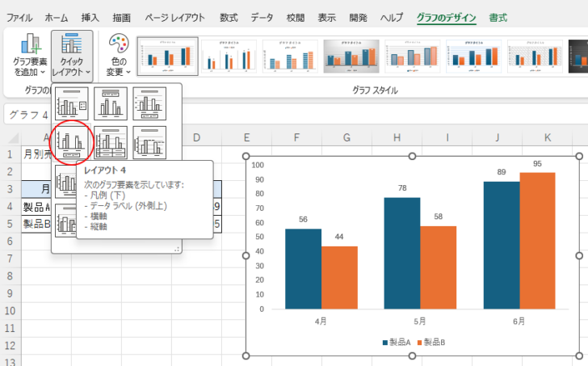Select column K header
Image resolution: width=588 pixels, height=366 pixels.
tap(548, 137)
